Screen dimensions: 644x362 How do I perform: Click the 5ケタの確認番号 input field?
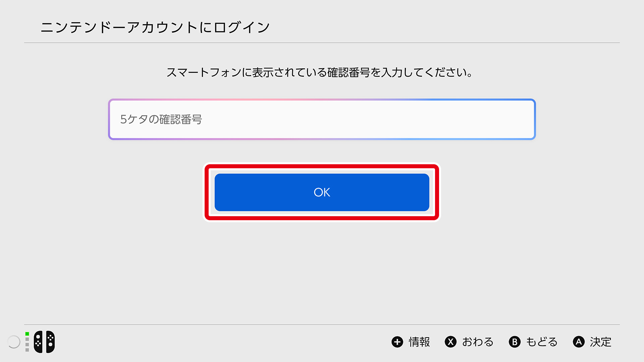point(322,119)
